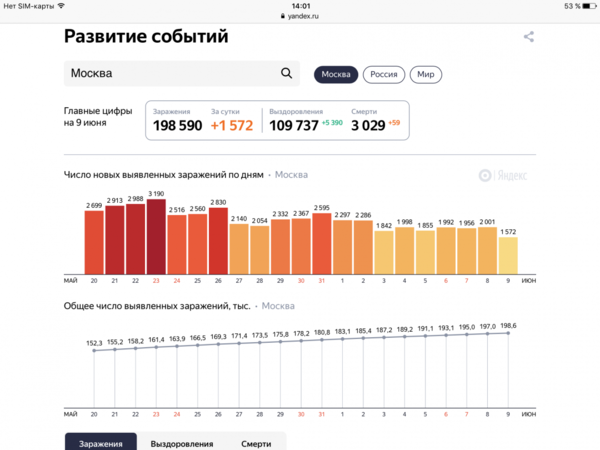Click the Заражения 198 590 statistic
Screen dimensions: 600x450
click(177, 120)
